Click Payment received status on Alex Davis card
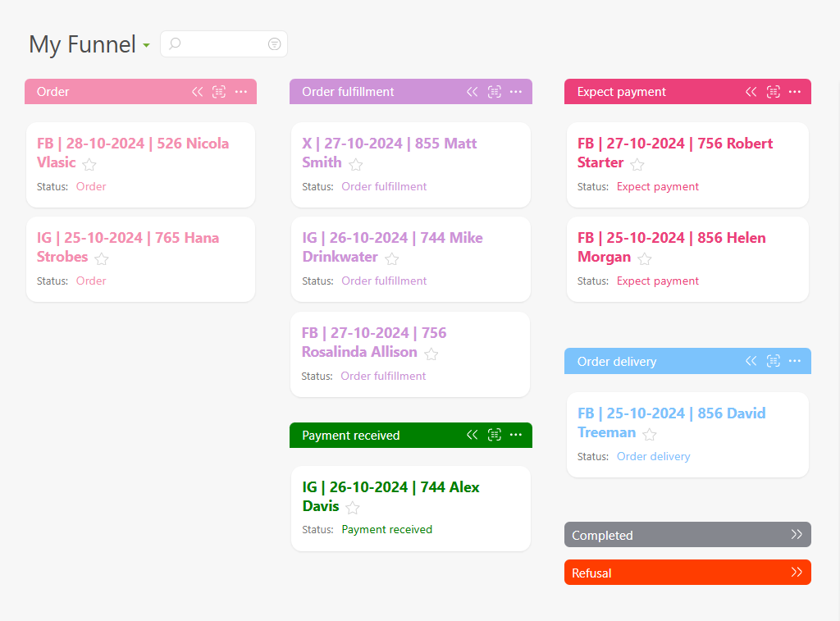The height and width of the screenshot is (621, 840). click(387, 529)
